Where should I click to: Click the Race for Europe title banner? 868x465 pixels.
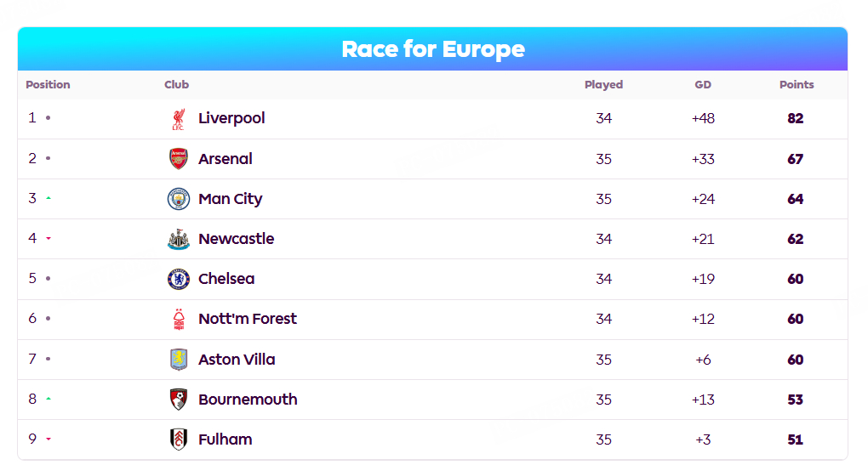tap(433, 48)
